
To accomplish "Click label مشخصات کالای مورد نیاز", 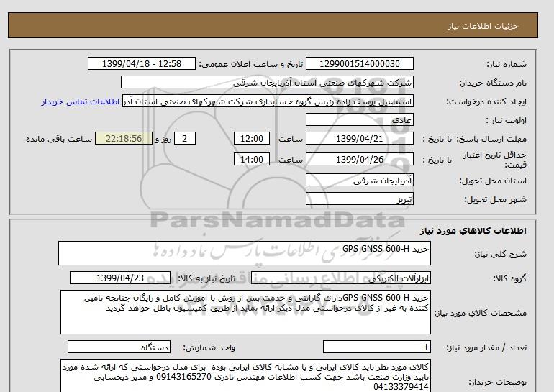I will 480,313.
